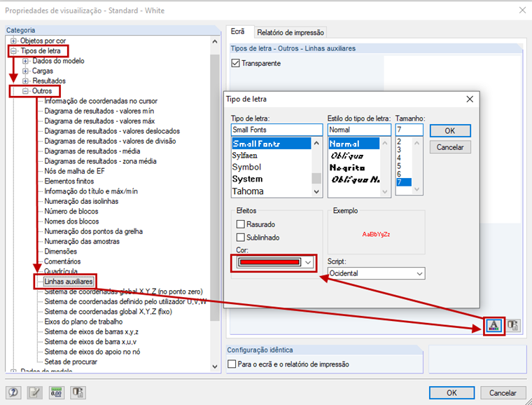Select System font in list
Screen dimensions: 532x405
tap(247, 179)
